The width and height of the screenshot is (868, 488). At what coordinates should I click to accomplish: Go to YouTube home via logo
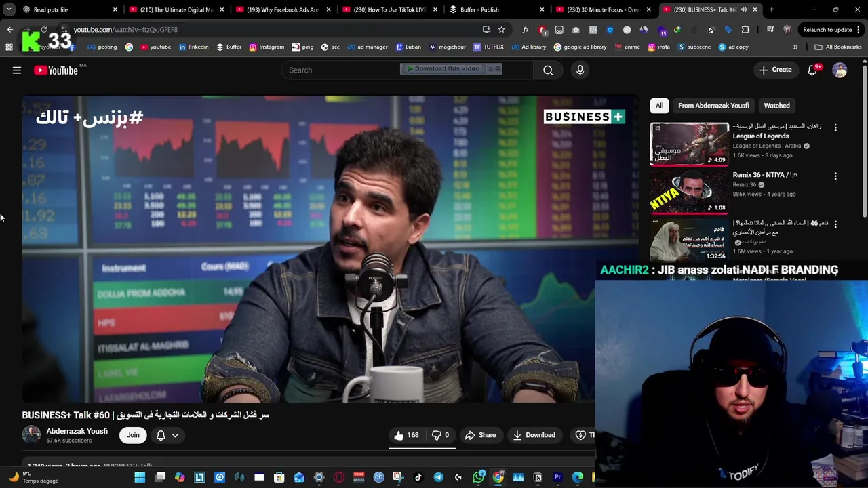[x=56, y=70]
